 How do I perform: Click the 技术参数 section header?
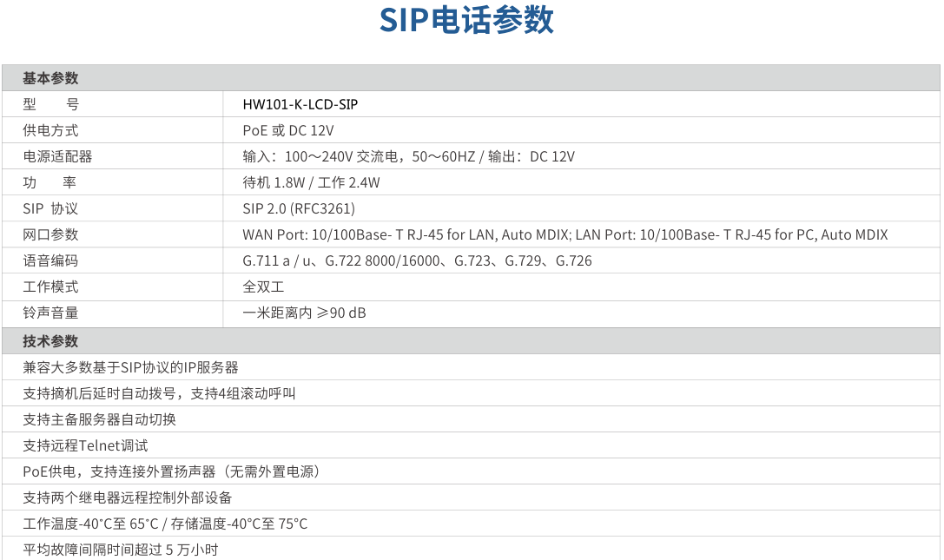[x=50, y=341]
